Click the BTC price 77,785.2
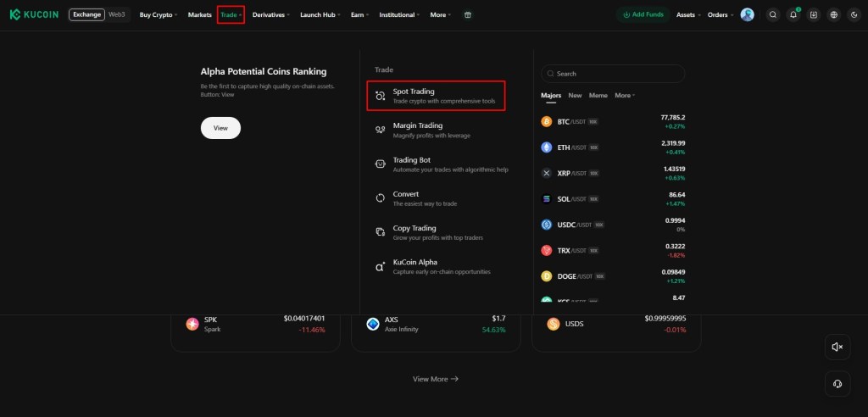The height and width of the screenshot is (417, 868). [x=672, y=118]
